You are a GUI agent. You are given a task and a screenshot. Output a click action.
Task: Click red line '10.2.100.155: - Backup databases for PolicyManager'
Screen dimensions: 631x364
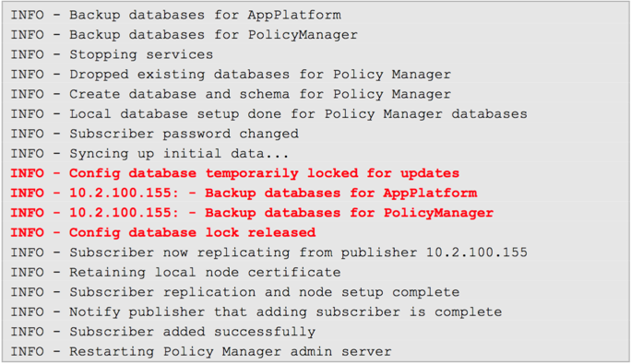(x=252, y=213)
